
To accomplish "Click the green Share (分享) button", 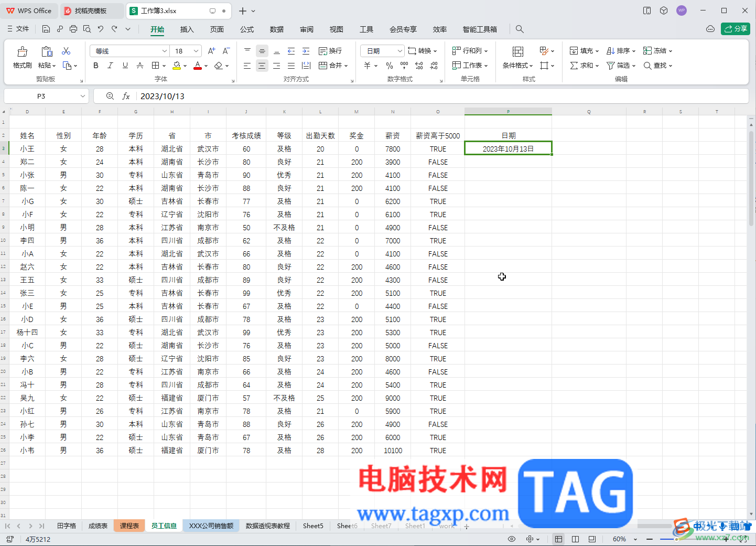I will [x=735, y=29].
